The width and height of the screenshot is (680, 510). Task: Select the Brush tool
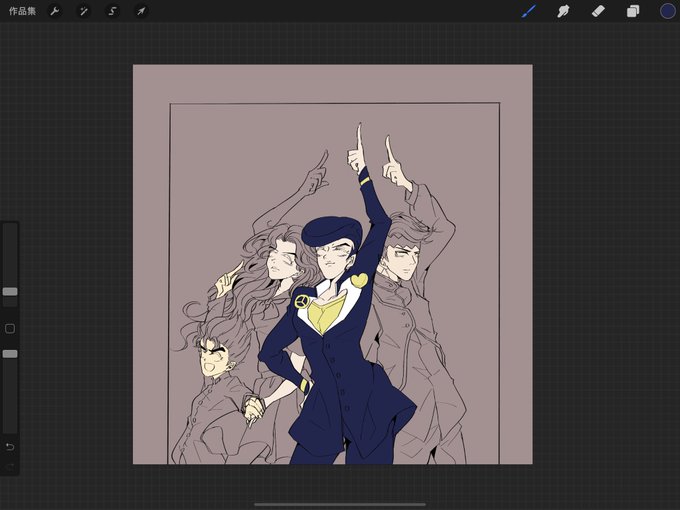click(529, 11)
